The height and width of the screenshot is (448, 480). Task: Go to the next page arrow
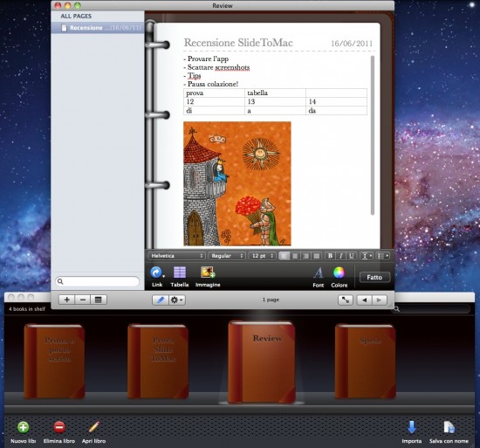379,300
